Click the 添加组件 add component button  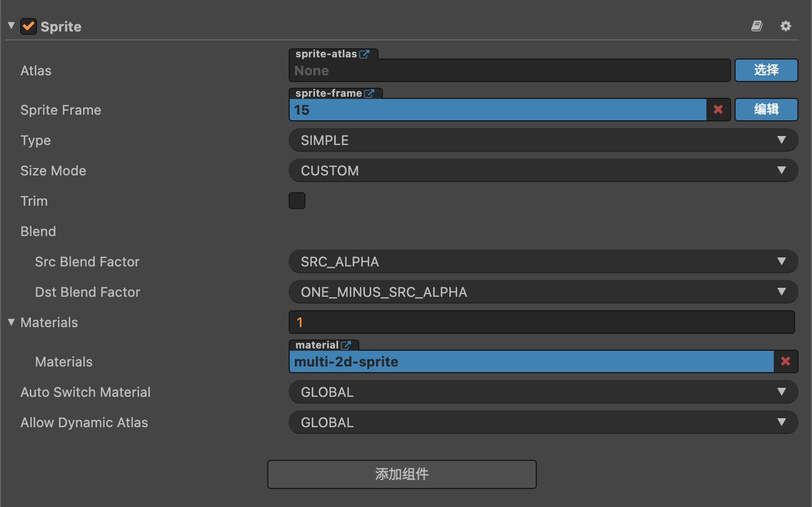pyautogui.click(x=402, y=474)
